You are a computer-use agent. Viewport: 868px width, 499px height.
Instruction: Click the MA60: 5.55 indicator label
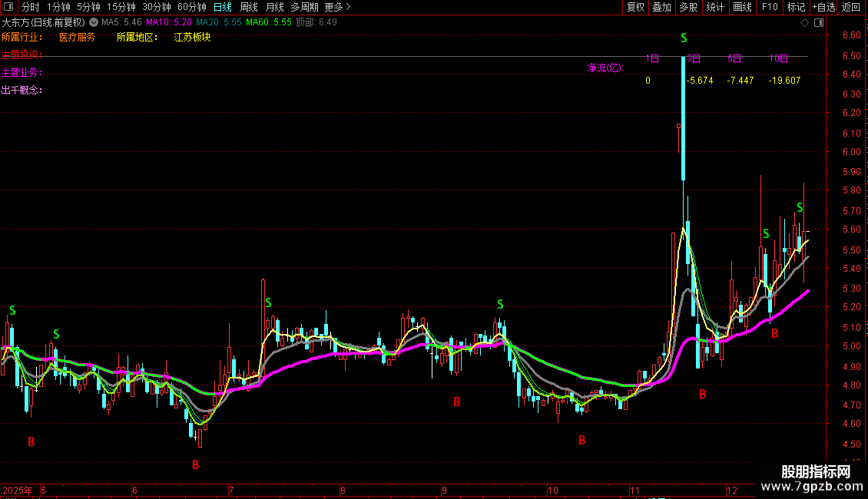269,23
